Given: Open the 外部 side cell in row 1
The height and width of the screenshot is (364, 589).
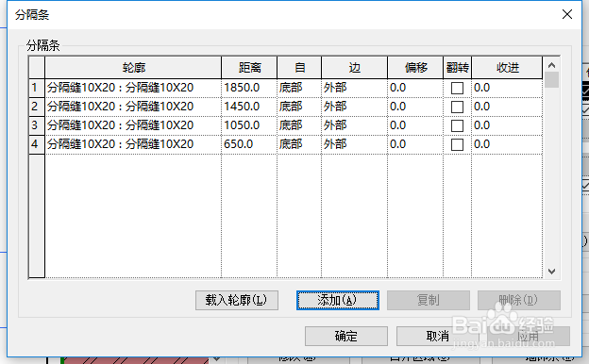Looking at the screenshot, I should (354, 88).
